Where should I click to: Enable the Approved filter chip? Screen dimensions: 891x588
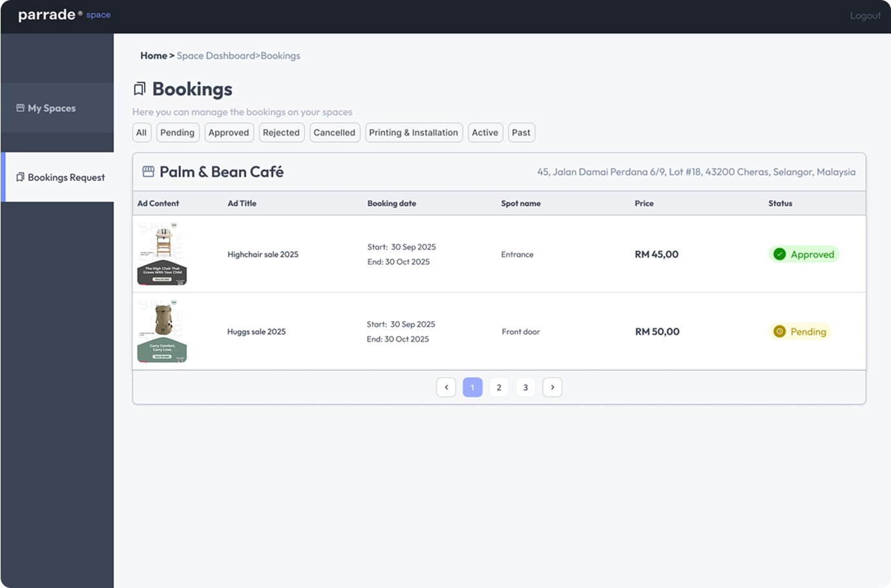tap(229, 132)
